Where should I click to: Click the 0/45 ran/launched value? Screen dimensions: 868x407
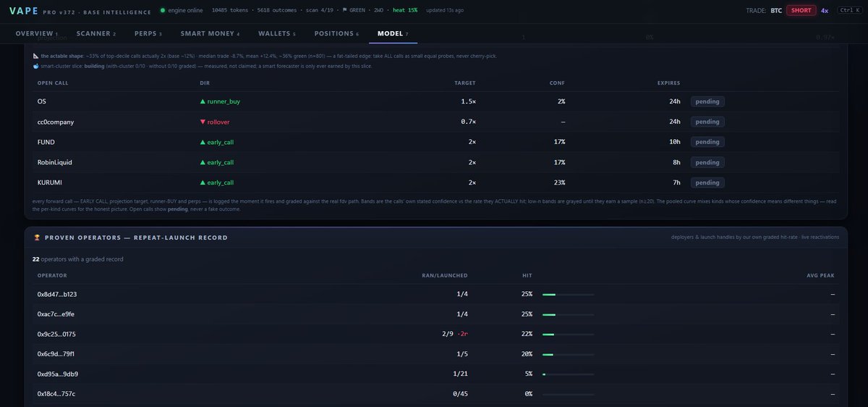click(x=460, y=394)
